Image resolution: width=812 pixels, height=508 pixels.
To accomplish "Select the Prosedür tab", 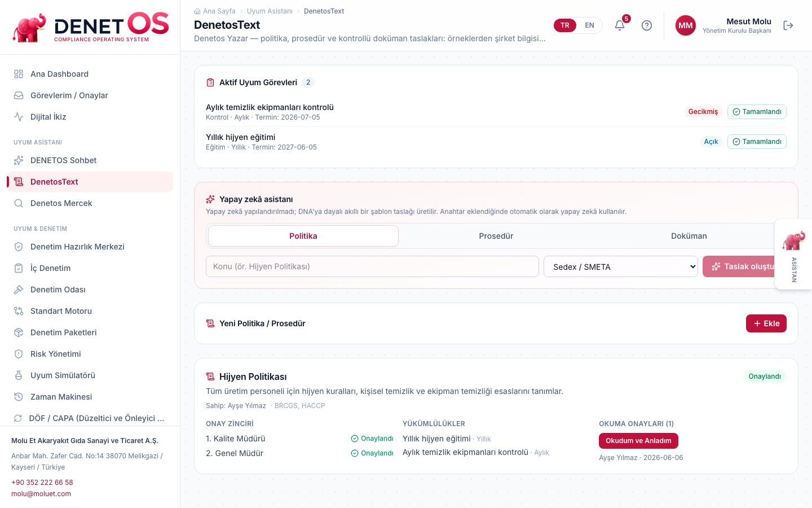I will point(496,236).
